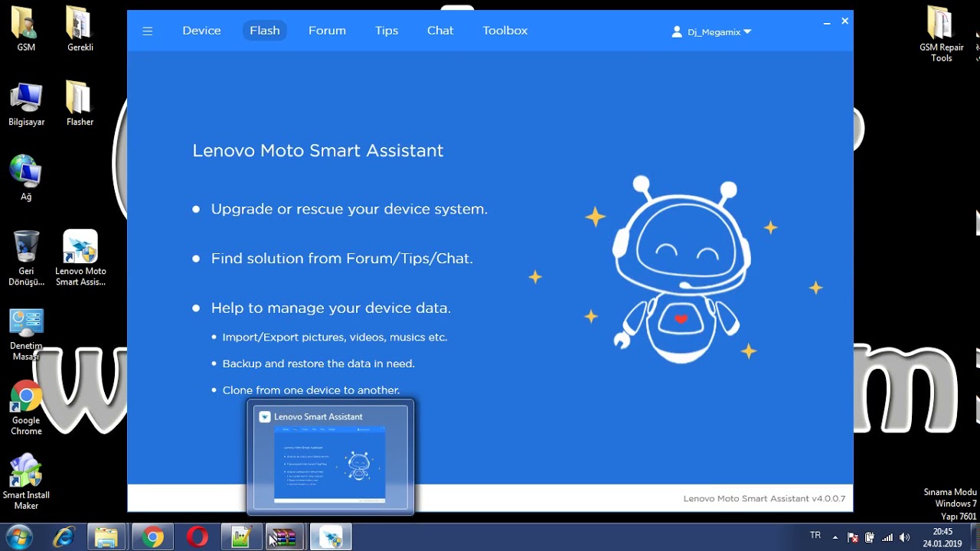Screen dimensions: 980x551
Task: Click 'Lenovo Moto Smart Assistant' heading
Action: coord(318,151)
